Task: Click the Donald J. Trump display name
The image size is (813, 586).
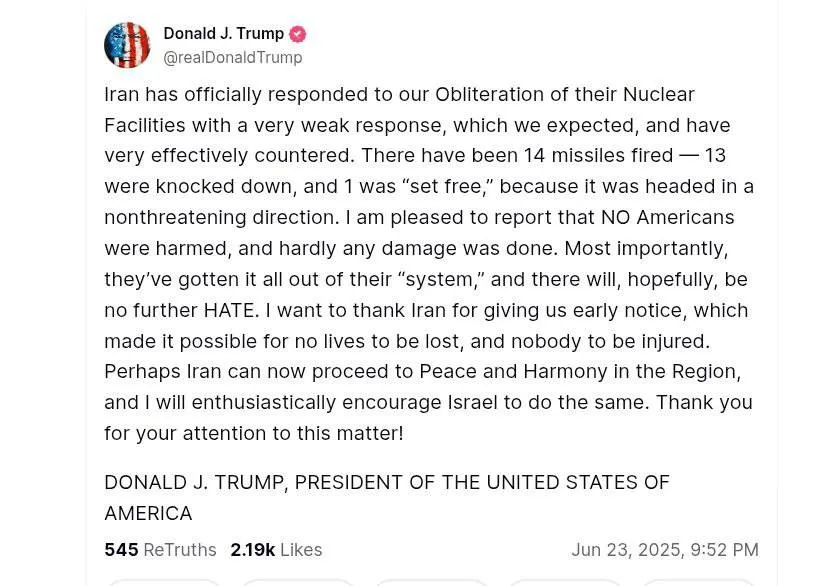Action: 224,33
